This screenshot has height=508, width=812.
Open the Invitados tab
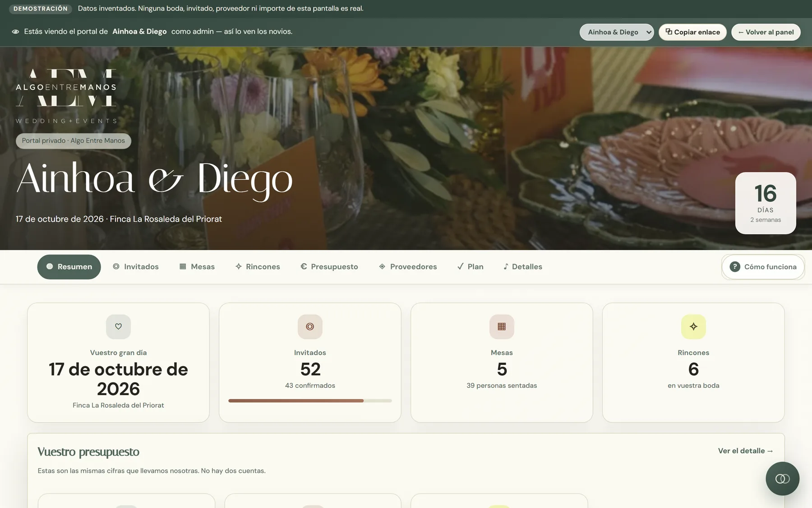pyautogui.click(x=136, y=267)
